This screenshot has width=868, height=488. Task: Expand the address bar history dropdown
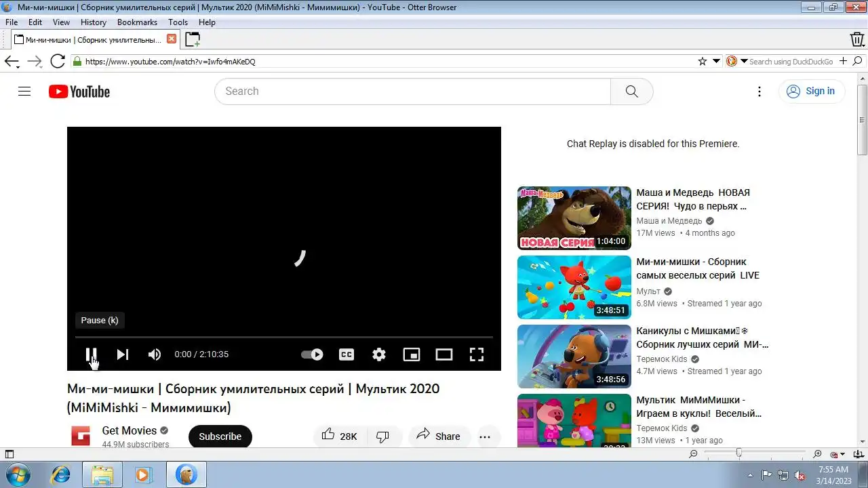pyautogui.click(x=716, y=62)
